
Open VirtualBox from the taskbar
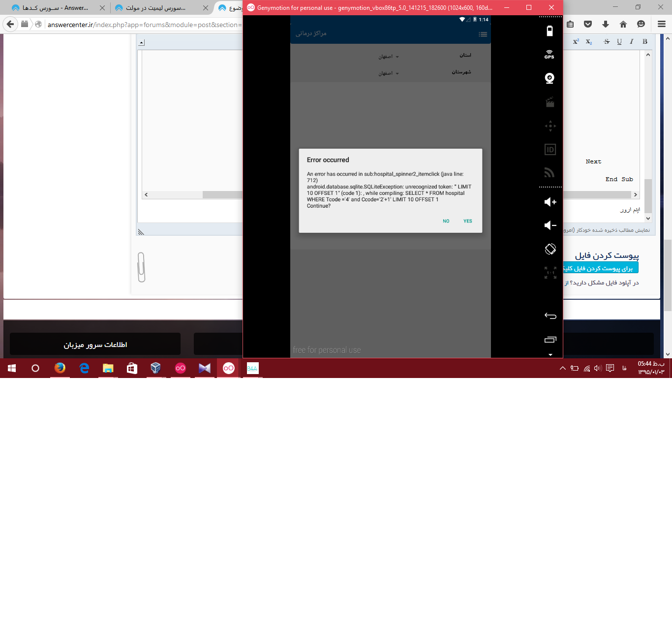156,368
